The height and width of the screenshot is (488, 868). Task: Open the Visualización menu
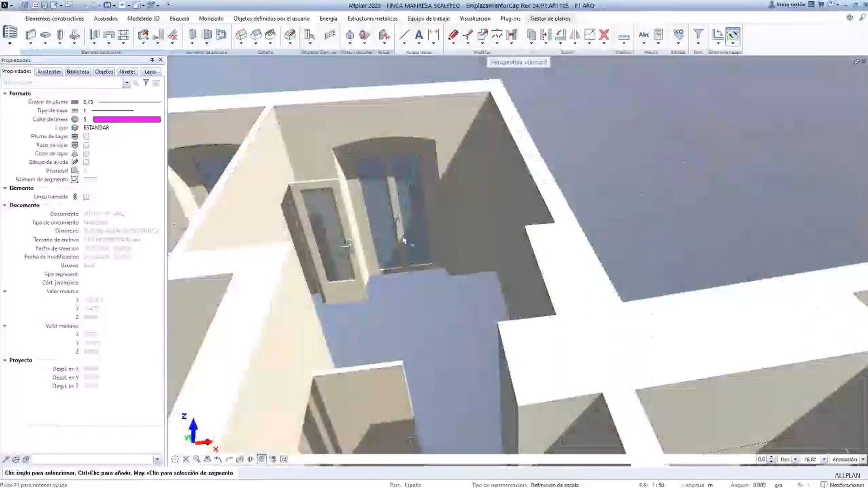pos(474,19)
